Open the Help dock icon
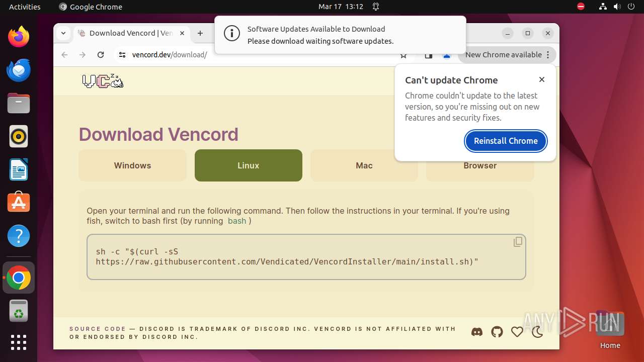The image size is (644, 362). (x=19, y=236)
